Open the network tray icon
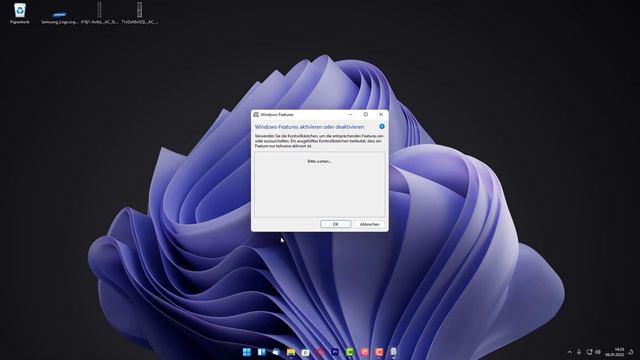 [x=589, y=352]
